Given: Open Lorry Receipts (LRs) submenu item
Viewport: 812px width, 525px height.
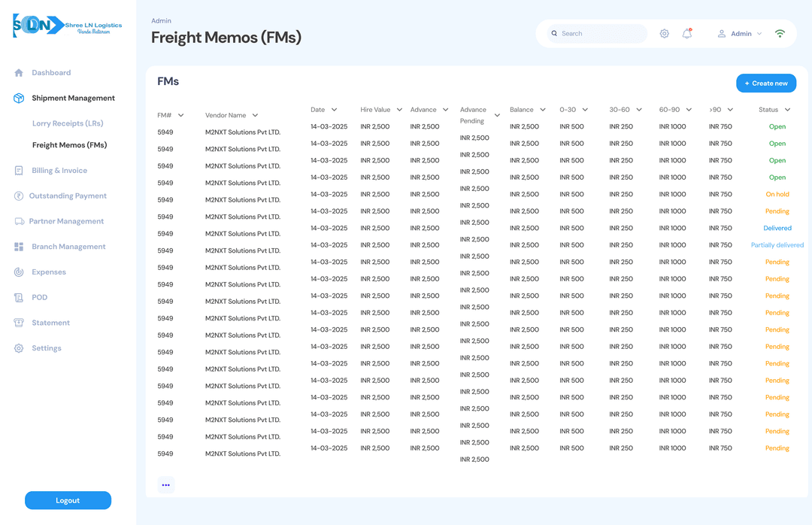Looking at the screenshot, I should 68,123.
